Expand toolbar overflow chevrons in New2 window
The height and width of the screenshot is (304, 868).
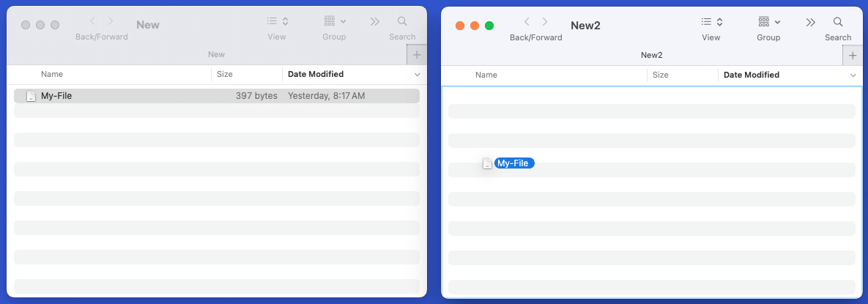click(811, 22)
